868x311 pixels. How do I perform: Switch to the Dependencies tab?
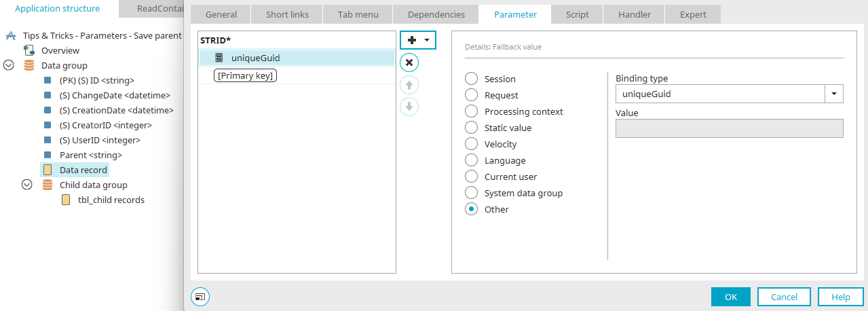click(x=436, y=14)
